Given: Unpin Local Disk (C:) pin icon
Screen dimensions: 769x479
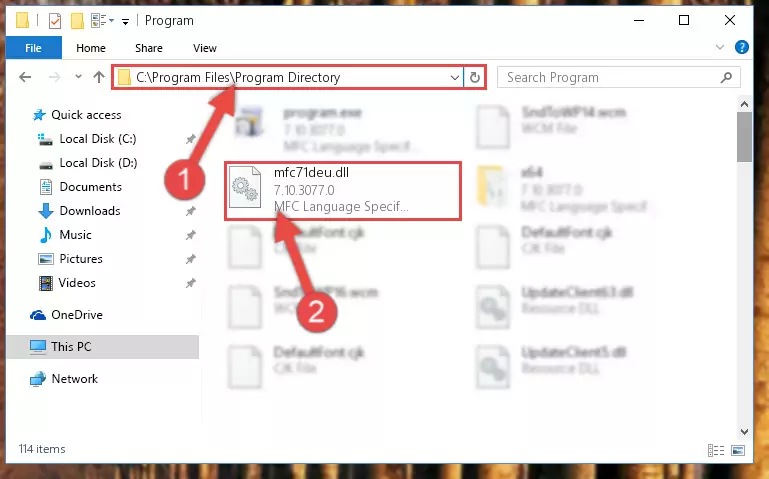Looking at the screenshot, I should 191,139.
